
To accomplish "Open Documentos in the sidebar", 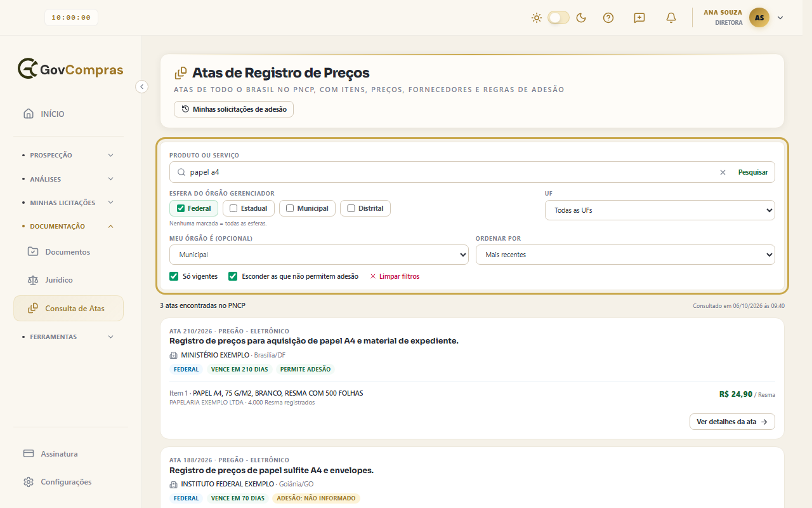I will tap(69, 251).
